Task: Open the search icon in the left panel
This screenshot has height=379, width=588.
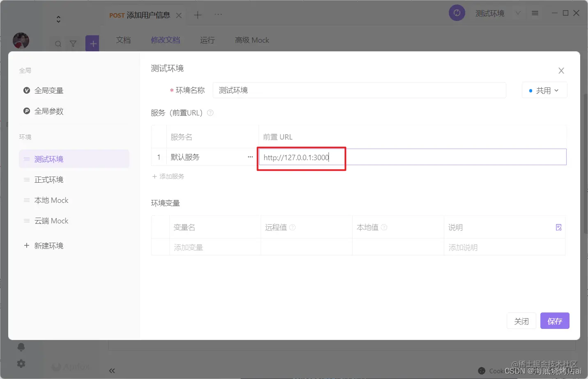Action: (x=57, y=43)
